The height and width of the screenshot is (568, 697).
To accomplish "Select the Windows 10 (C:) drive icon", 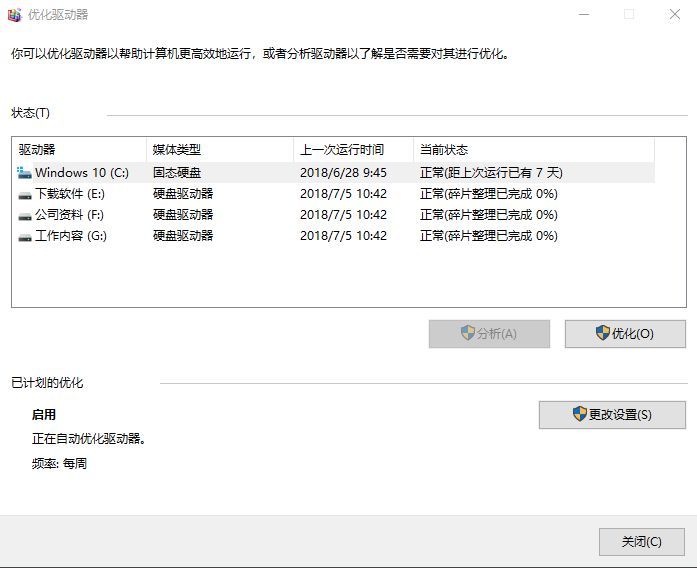I will click(24, 172).
